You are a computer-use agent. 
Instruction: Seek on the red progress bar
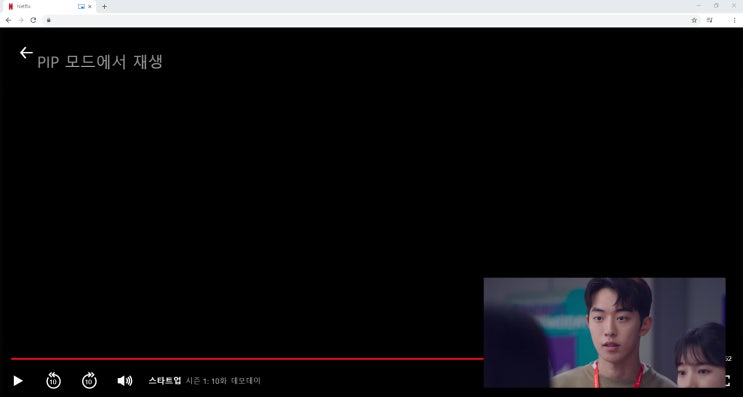tap(247, 359)
